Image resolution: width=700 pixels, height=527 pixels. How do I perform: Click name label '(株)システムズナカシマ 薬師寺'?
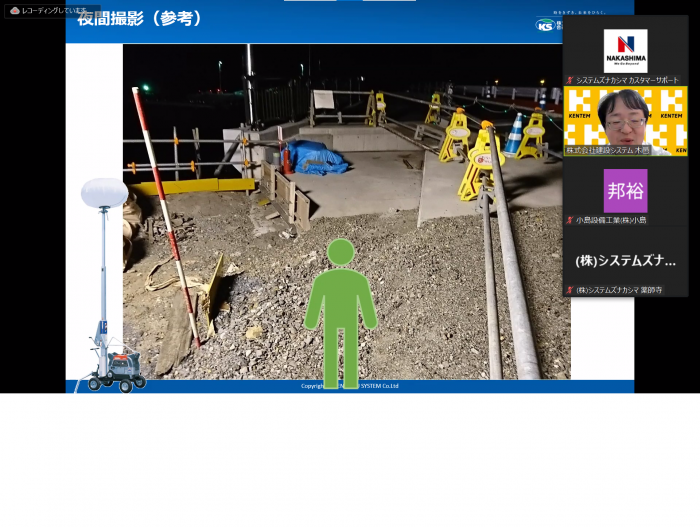[x=619, y=290]
